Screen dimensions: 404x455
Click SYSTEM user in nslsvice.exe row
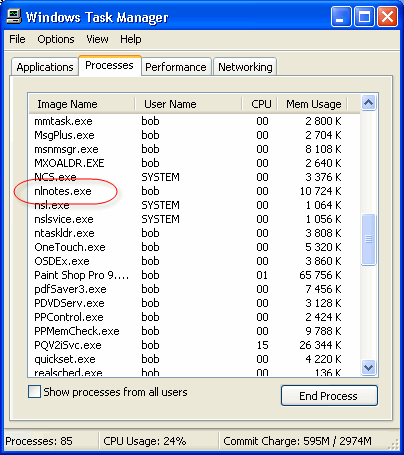pos(160,219)
